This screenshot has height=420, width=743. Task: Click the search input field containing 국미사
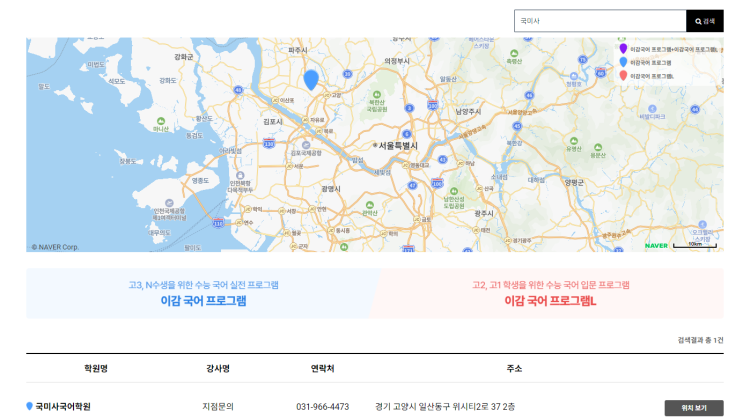(600, 21)
